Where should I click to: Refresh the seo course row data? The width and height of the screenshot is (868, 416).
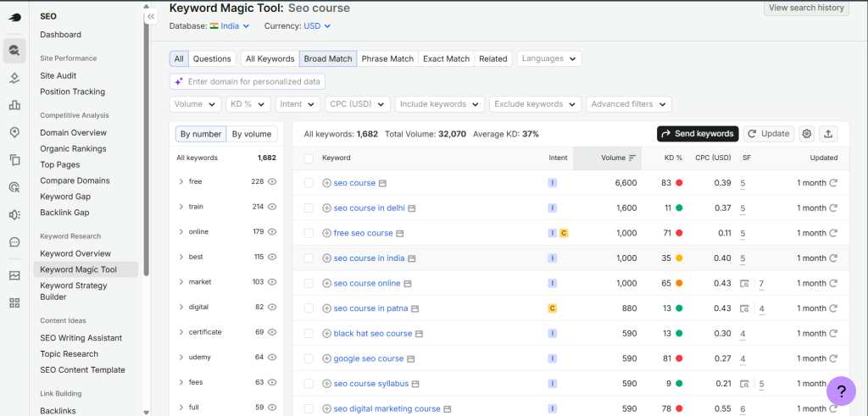tap(833, 183)
